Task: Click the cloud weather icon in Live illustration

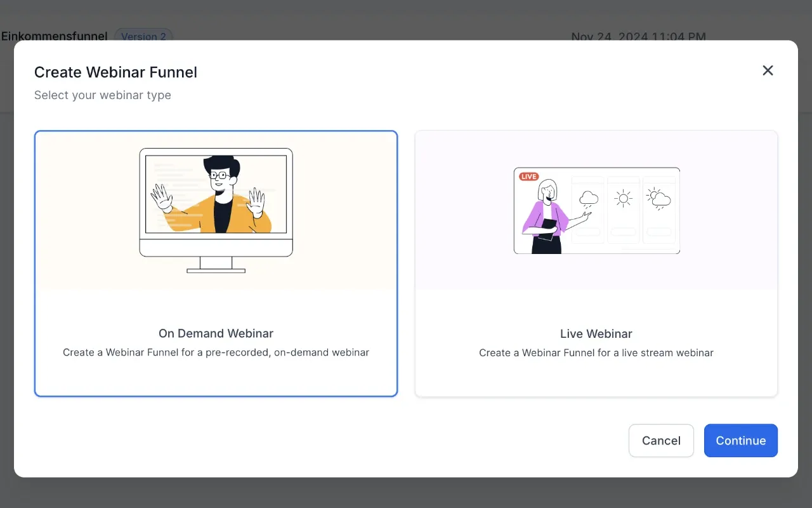Action: [x=587, y=197]
